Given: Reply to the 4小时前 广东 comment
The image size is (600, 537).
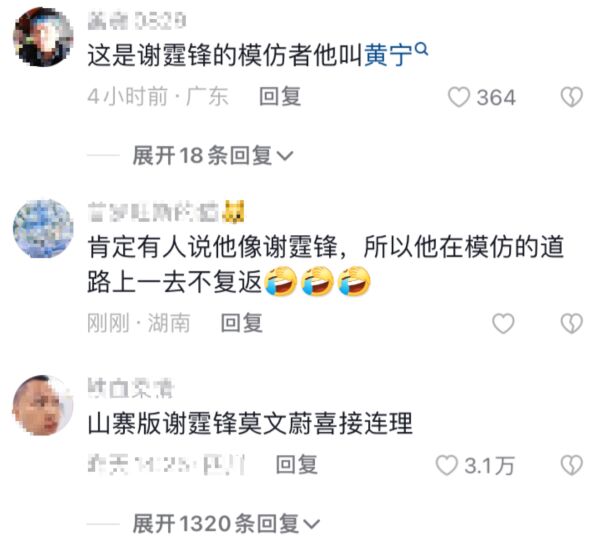Looking at the screenshot, I should click(x=280, y=96).
